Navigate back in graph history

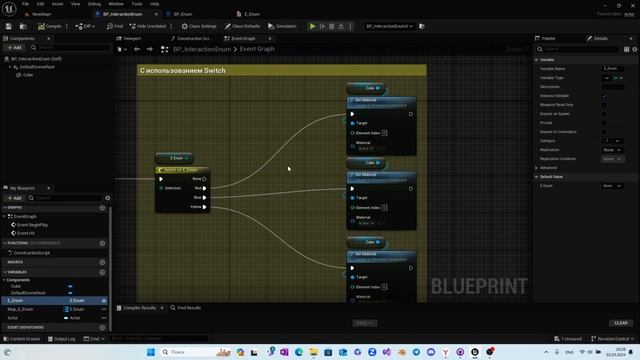pos(137,49)
